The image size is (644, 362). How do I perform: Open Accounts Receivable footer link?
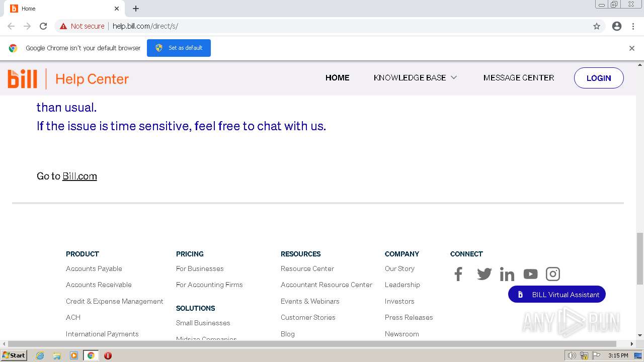(99, 285)
